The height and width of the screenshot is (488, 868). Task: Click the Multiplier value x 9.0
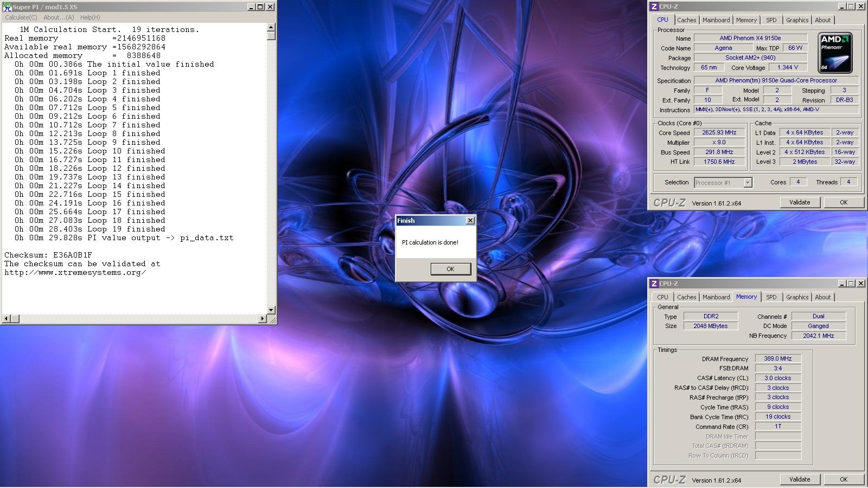click(x=719, y=142)
